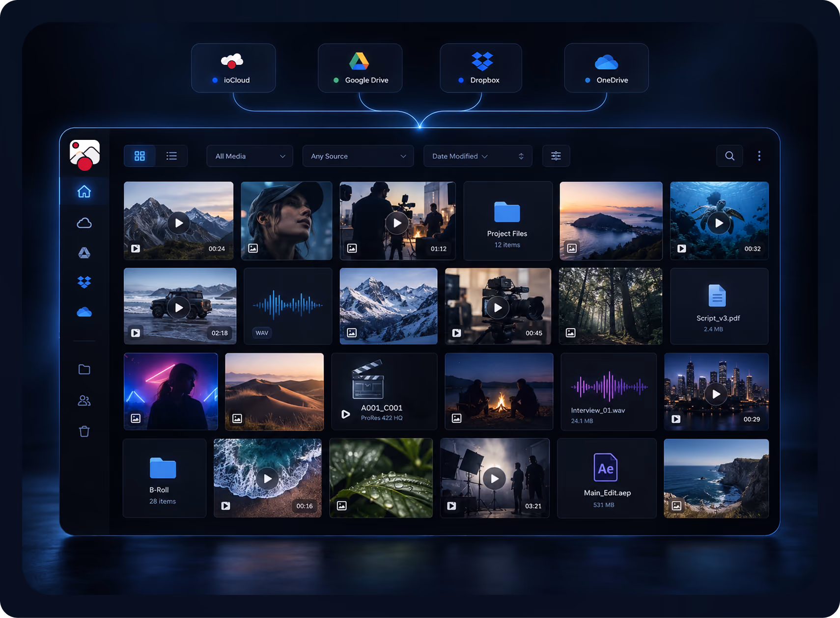The image size is (840, 618).
Task: Play the sea turtle video 00:32
Action: click(719, 223)
